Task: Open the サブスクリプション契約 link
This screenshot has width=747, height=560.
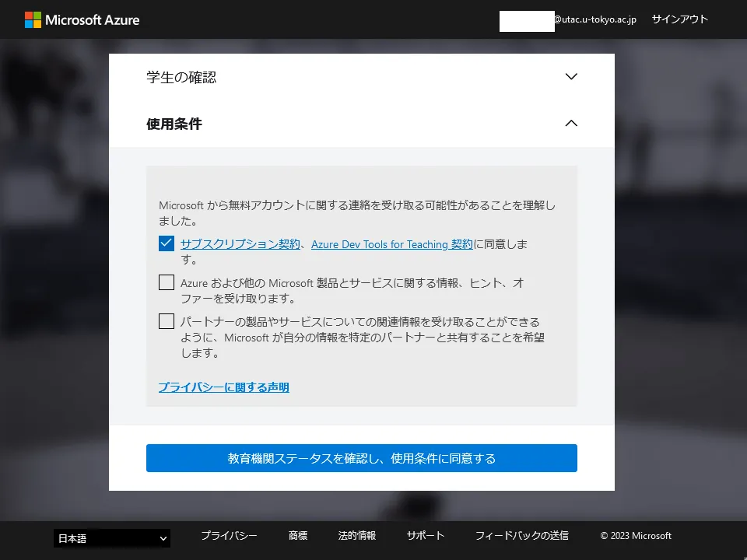Action: [x=240, y=244]
